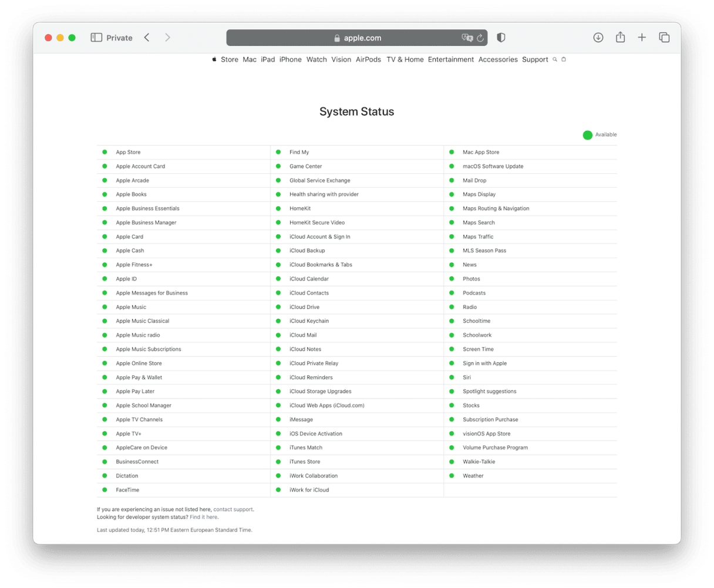Select the Game Center row
Viewport: 714px width, 588px height.
click(357, 166)
